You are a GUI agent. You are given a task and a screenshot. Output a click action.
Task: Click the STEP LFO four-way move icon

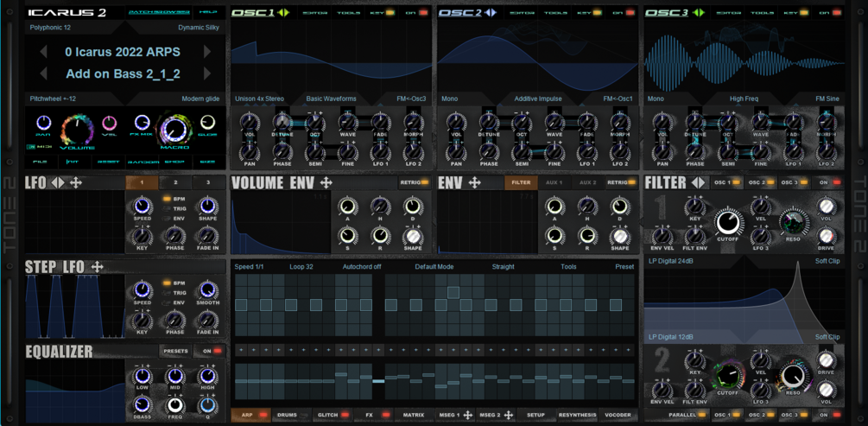(x=98, y=267)
